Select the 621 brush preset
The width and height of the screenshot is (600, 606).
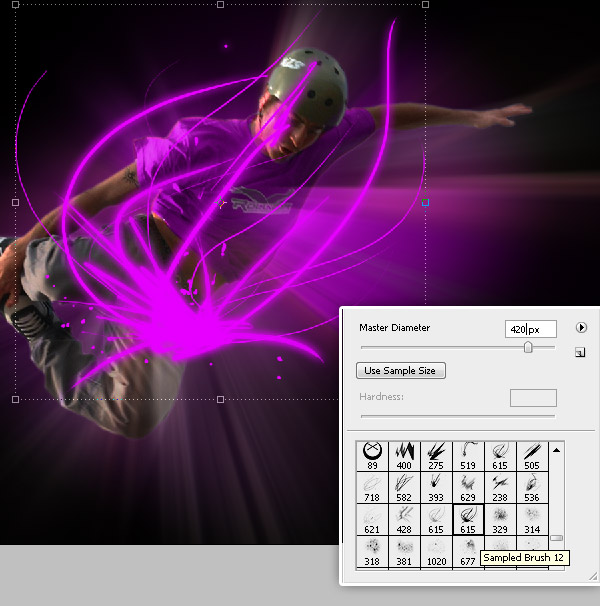(x=372, y=520)
